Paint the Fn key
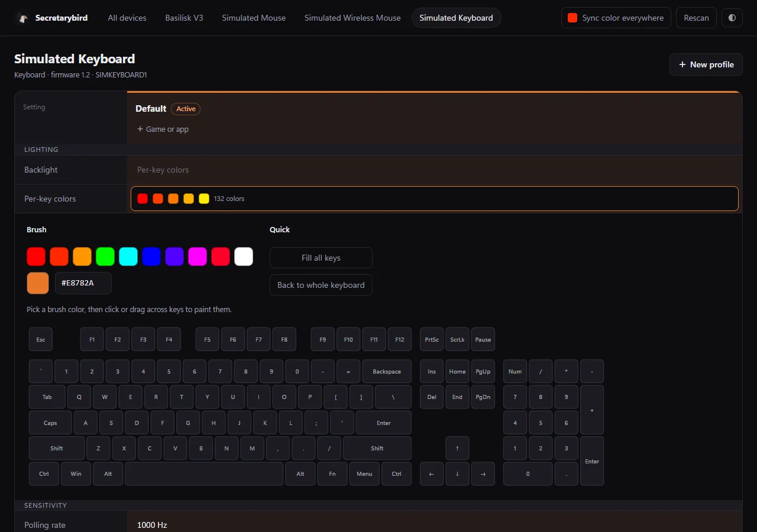The height and width of the screenshot is (532, 757). click(x=332, y=473)
